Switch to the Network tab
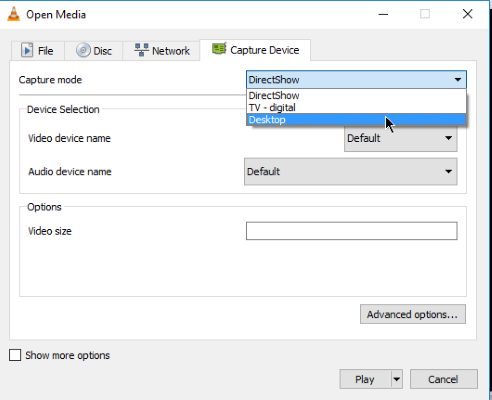This screenshot has width=492, height=400. [162, 51]
